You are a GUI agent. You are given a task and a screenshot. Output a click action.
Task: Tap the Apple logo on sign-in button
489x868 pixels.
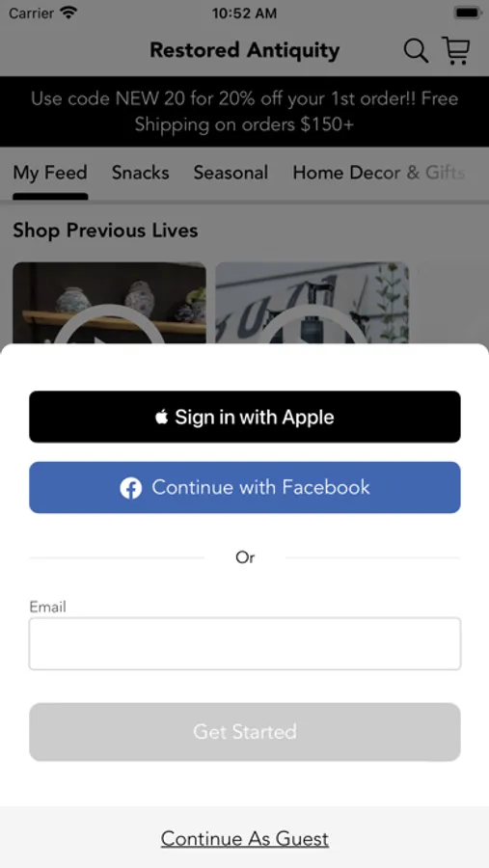click(x=161, y=417)
